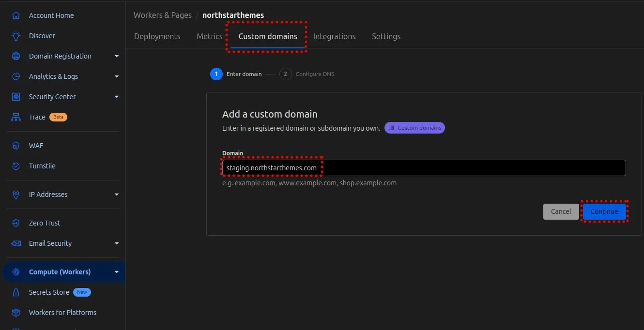
Task: Click the example domains hint text
Action: [309, 183]
